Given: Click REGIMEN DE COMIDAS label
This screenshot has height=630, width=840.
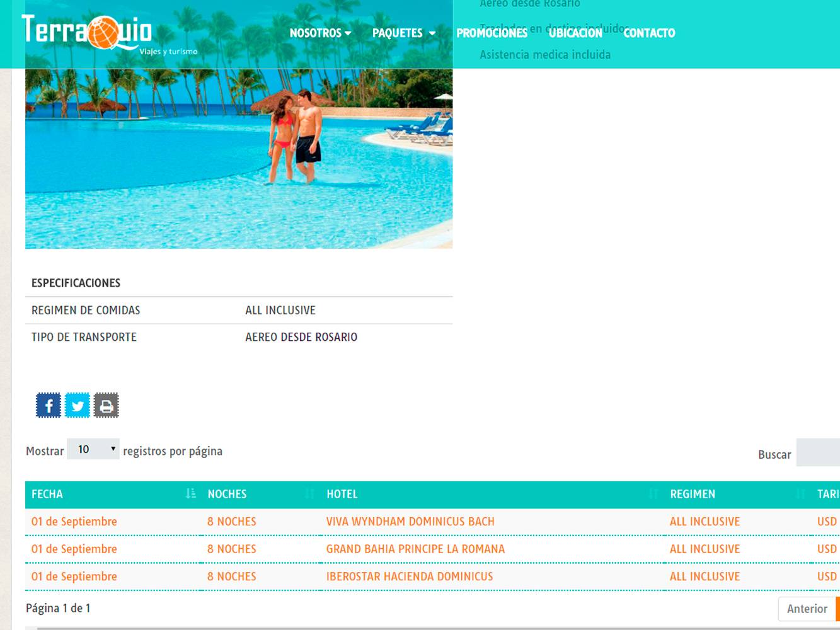Looking at the screenshot, I should pos(86,310).
